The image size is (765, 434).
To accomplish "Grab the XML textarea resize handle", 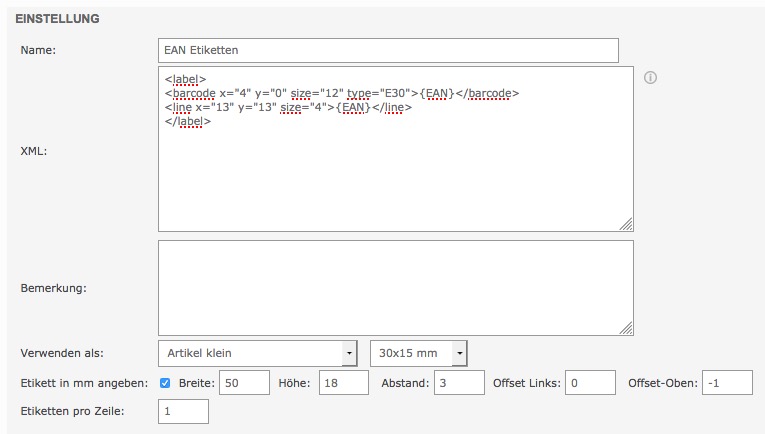I will click(x=626, y=224).
